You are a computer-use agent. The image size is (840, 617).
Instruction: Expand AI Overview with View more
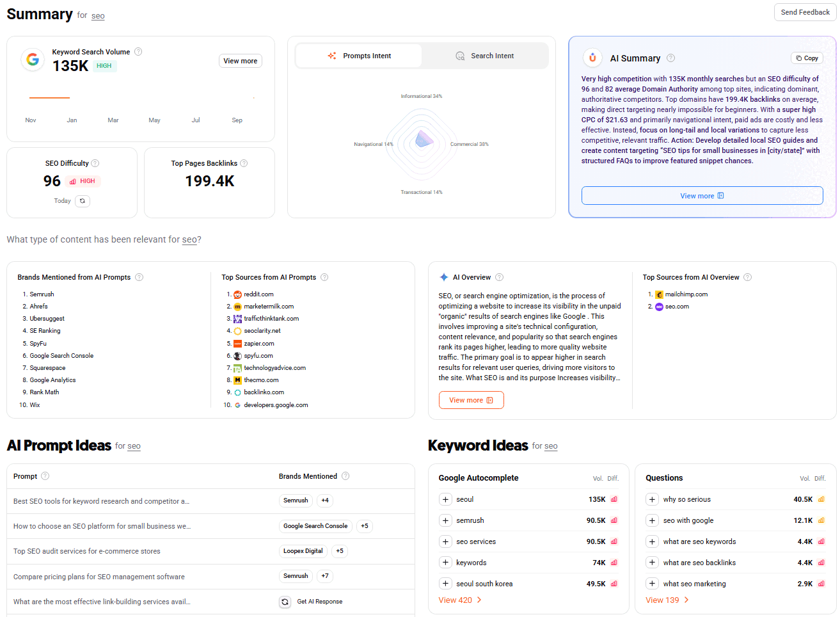pos(471,400)
